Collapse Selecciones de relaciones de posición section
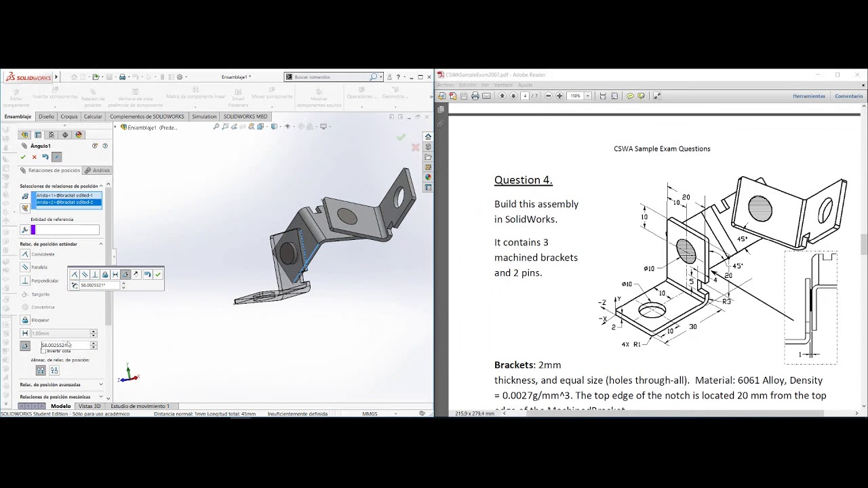The width and height of the screenshot is (868, 488). tap(101, 186)
